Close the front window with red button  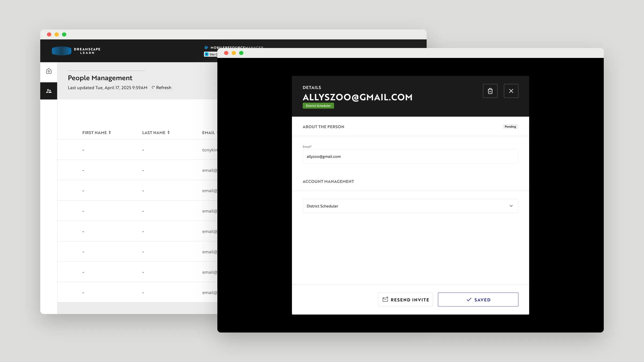(x=226, y=53)
